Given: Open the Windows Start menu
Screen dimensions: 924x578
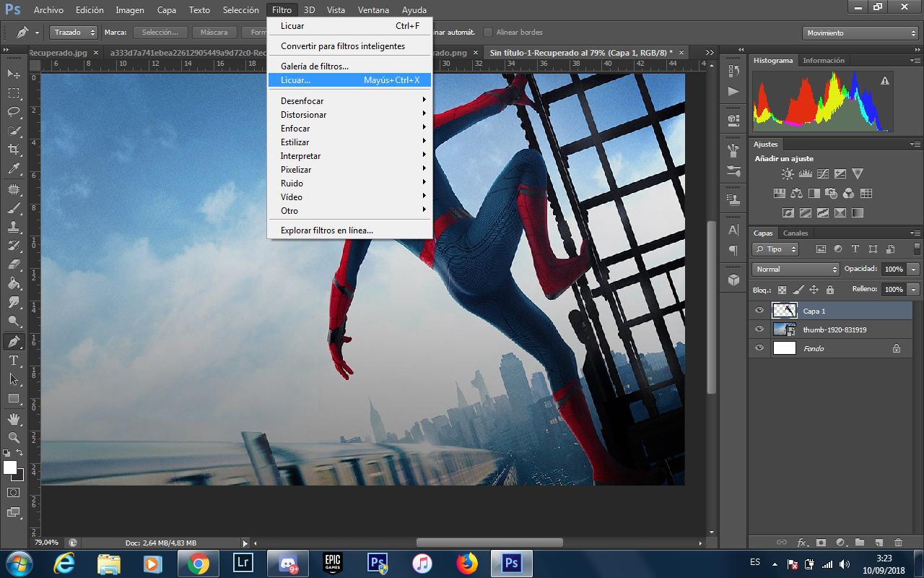Looking at the screenshot, I should 18,563.
